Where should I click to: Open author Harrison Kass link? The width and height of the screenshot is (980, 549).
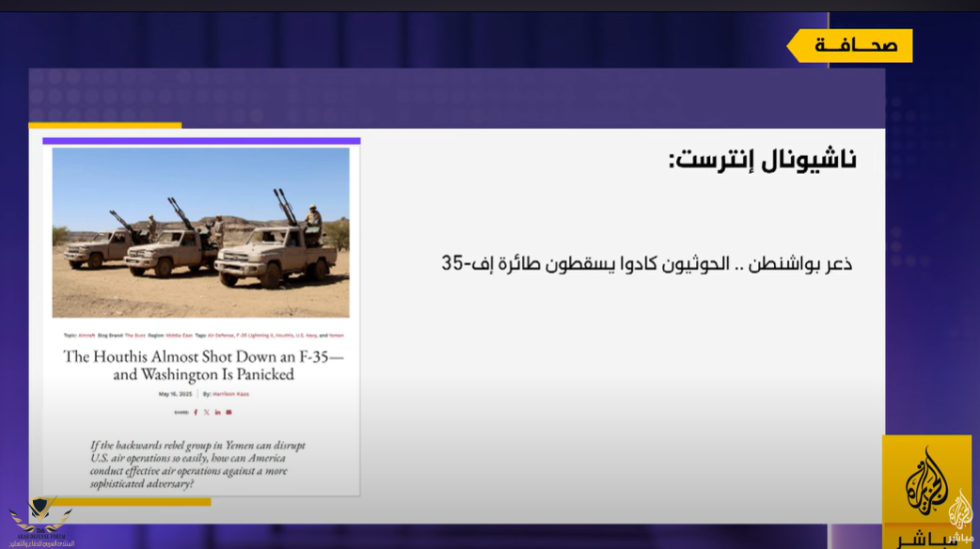pyautogui.click(x=230, y=394)
